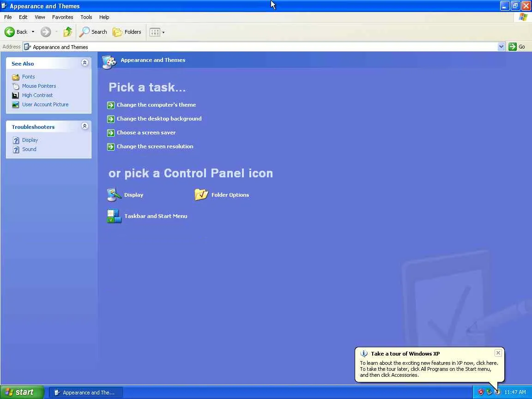Open the View menu
This screenshot has height=399, width=532.
pyautogui.click(x=40, y=17)
